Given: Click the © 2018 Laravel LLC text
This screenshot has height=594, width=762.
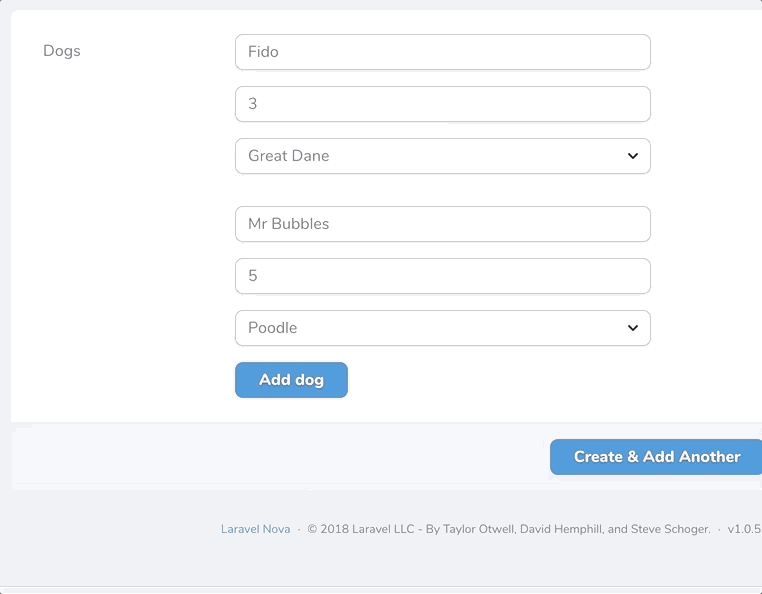Looking at the screenshot, I should [361, 529].
